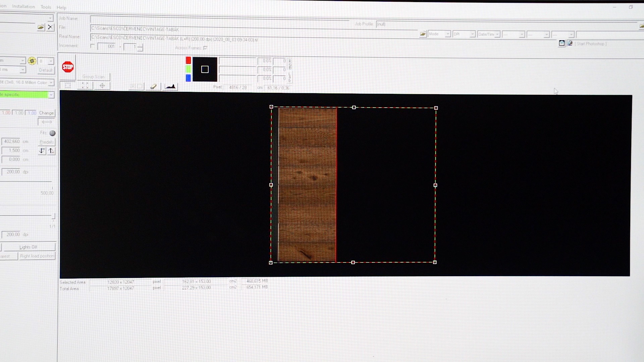Toggle the Across Frames checkbox

tap(205, 48)
